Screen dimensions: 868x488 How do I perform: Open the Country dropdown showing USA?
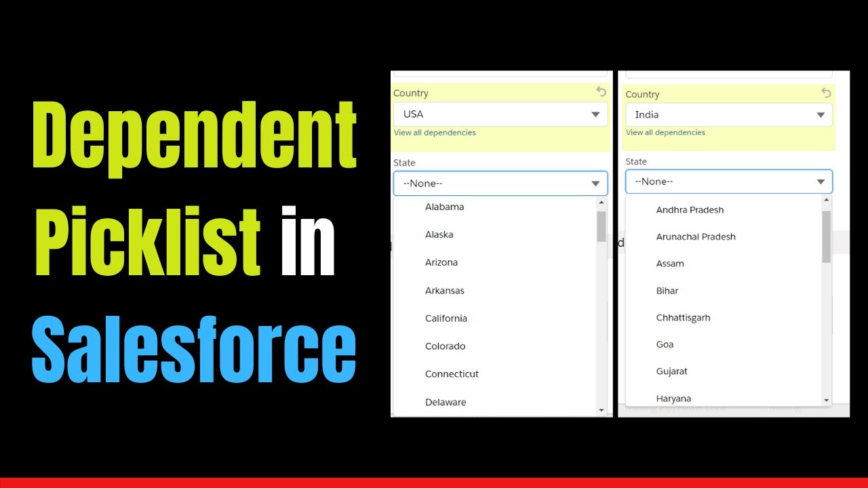point(500,114)
